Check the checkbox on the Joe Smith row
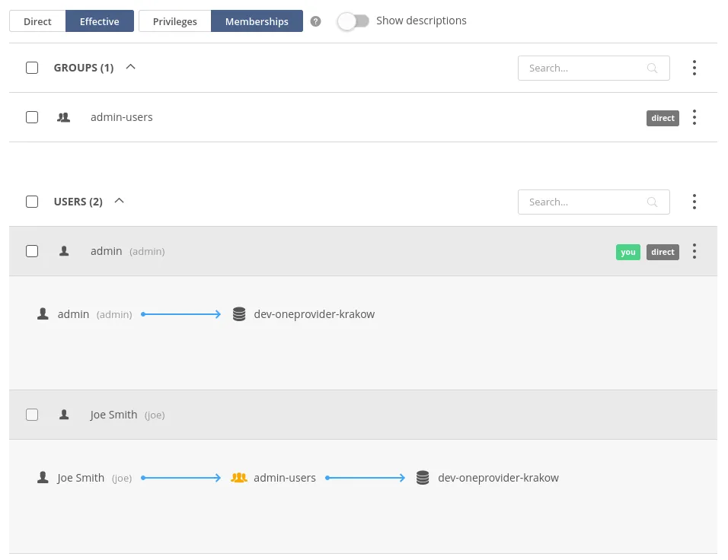Viewport: 728px width, 560px height. 31,414
